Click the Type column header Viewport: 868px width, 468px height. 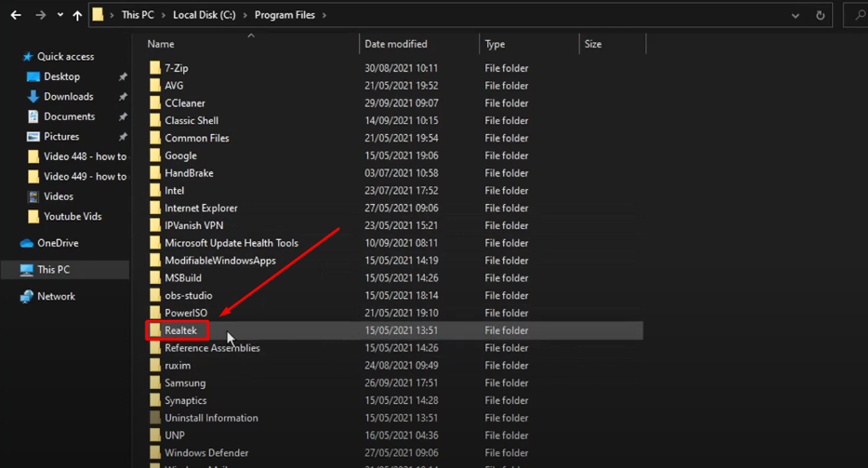[x=495, y=44]
